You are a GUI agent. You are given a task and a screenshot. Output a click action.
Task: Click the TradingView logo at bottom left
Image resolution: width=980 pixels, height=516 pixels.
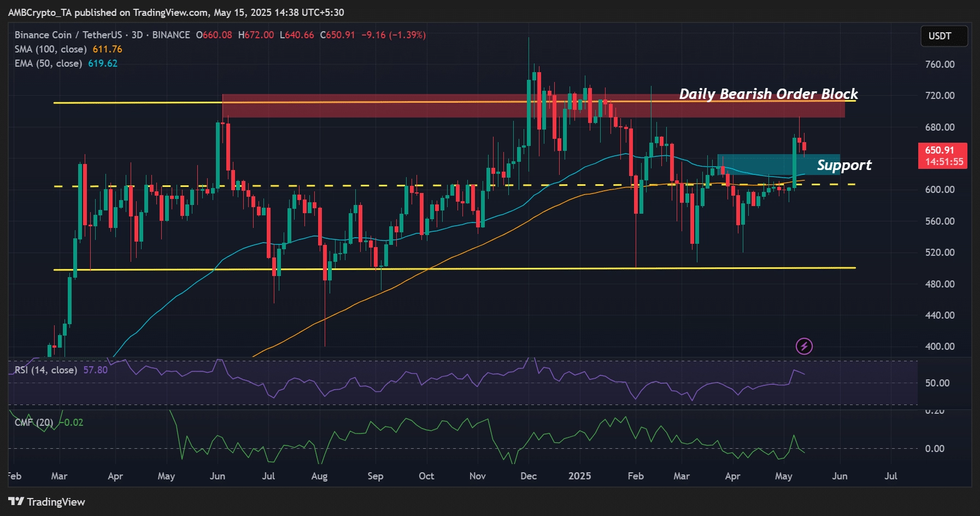coord(47,502)
